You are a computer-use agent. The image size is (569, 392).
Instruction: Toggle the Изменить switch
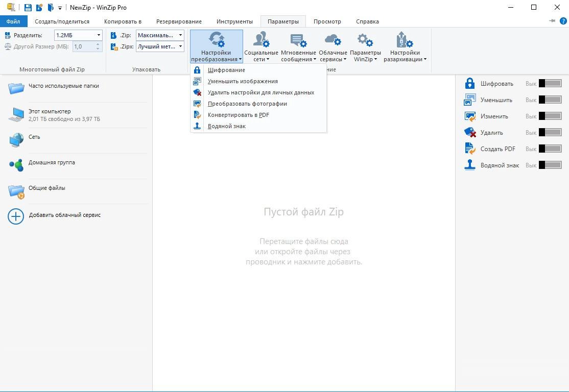click(x=550, y=116)
